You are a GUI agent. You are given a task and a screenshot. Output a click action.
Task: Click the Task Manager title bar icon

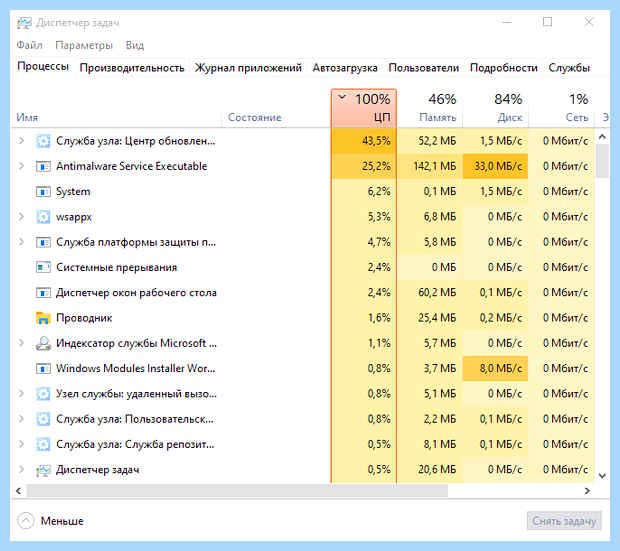pos(24,23)
